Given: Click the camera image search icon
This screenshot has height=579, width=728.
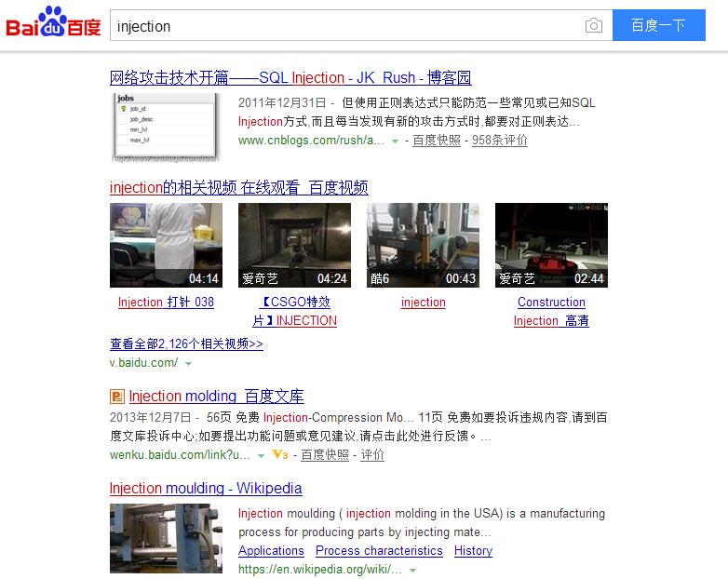Looking at the screenshot, I should (593, 26).
